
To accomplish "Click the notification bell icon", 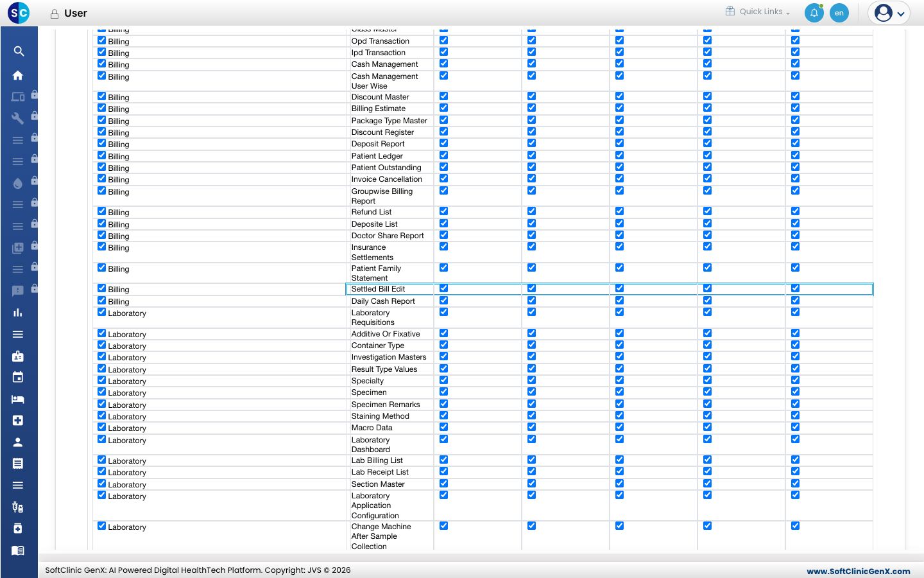I will point(814,13).
